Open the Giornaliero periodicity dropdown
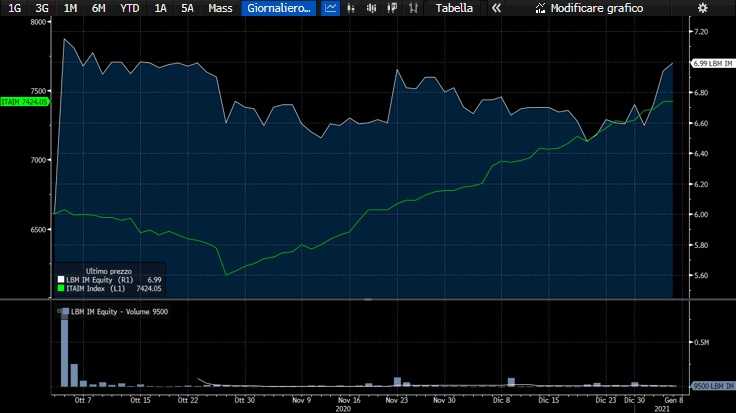The image size is (737, 413). (279, 8)
